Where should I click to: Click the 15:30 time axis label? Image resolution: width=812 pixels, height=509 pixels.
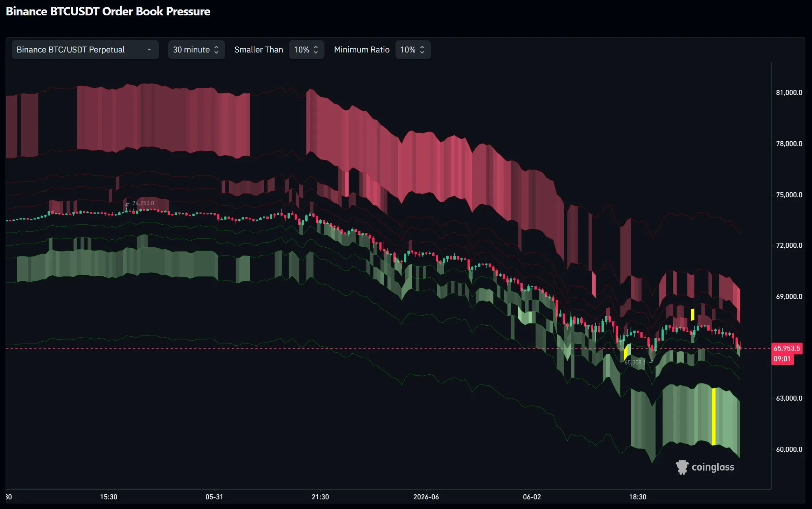[108, 497]
